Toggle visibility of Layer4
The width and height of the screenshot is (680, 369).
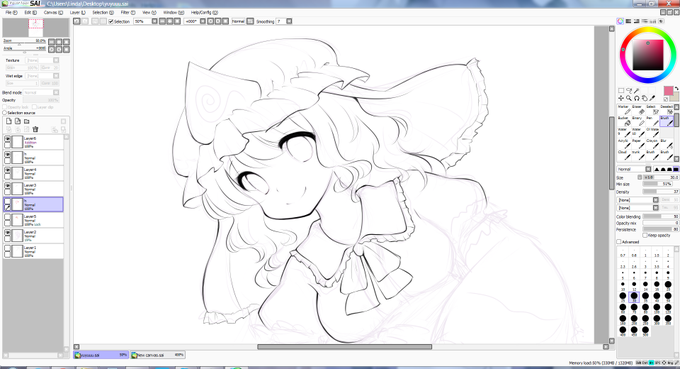click(7, 170)
